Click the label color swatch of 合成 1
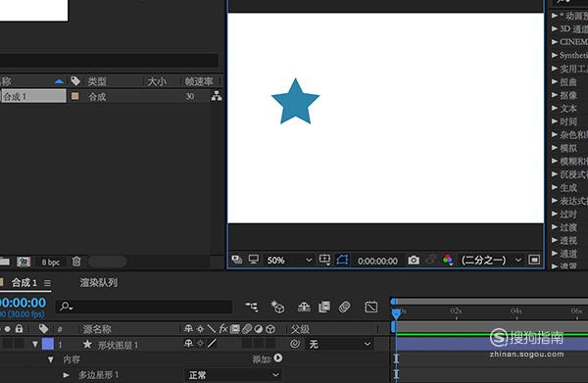Viewport: 588px width, 383px height. point(75,96)
